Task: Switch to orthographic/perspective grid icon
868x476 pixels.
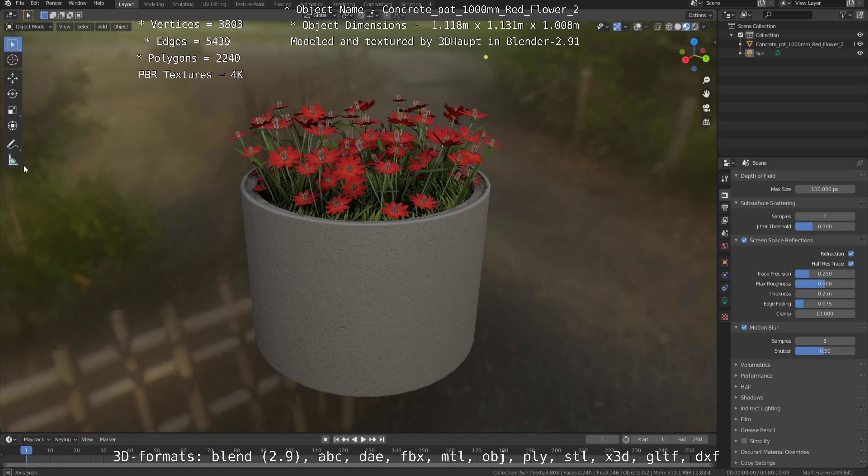Action: pos(706,122)
